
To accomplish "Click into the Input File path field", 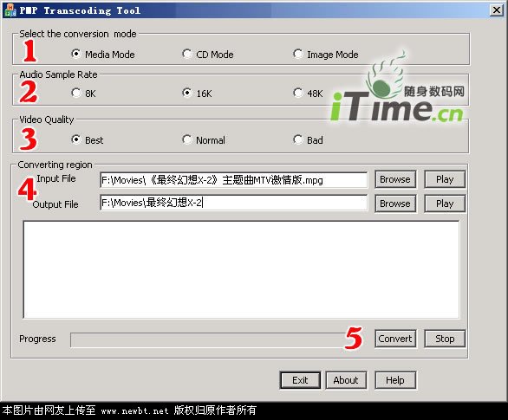I will [x=233, y=180].
